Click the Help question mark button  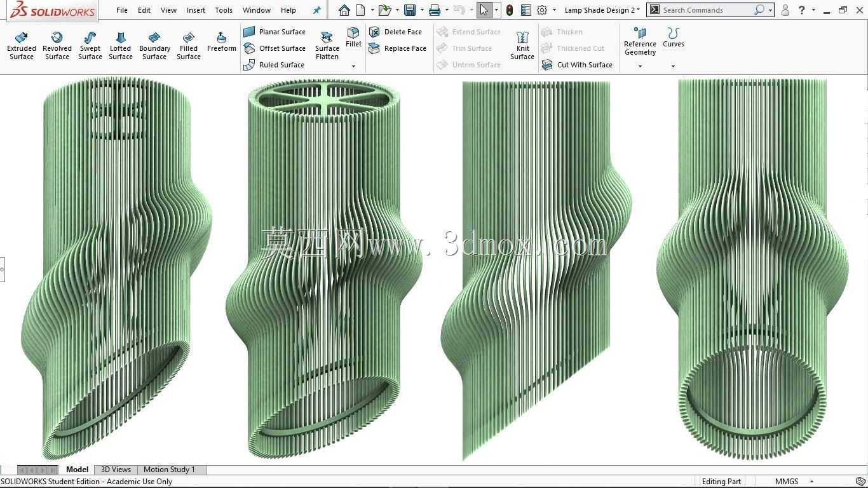point(801,10)
